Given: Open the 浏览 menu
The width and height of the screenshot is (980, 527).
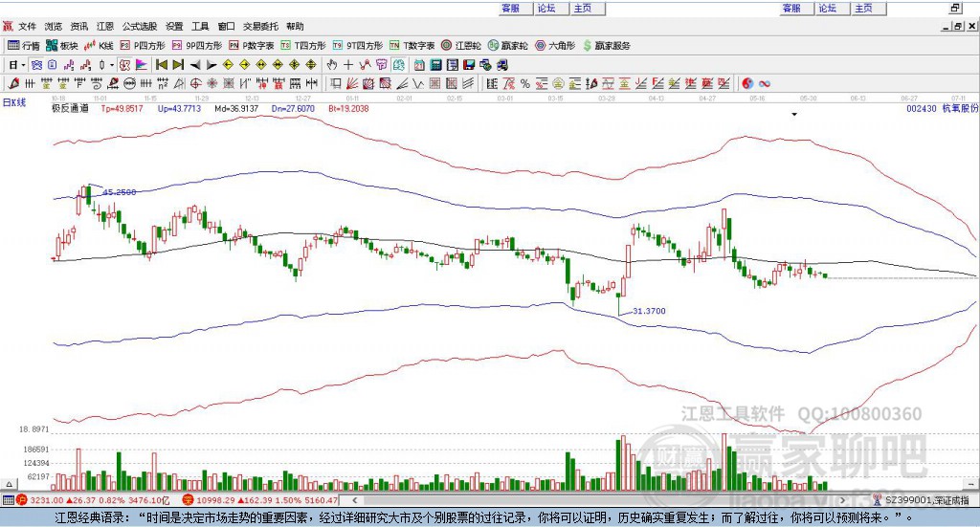Looking at the screenshot, I should (x=54, y=26).
